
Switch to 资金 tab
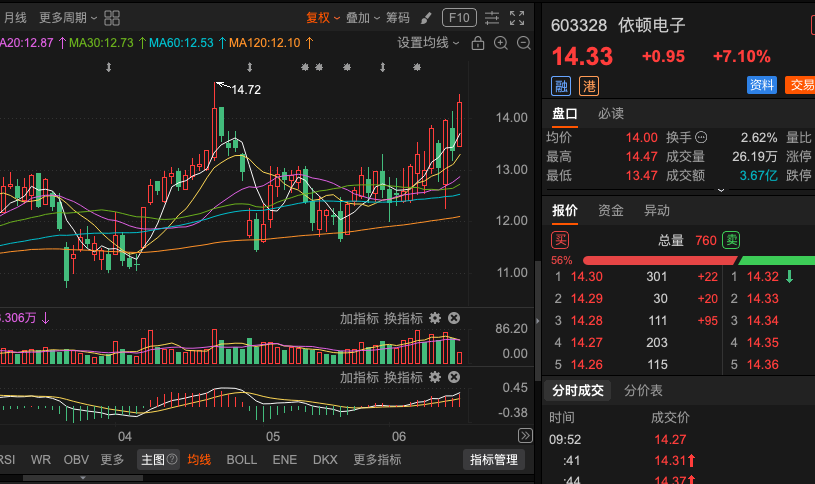pyautogui.click(x=611, y=211)
